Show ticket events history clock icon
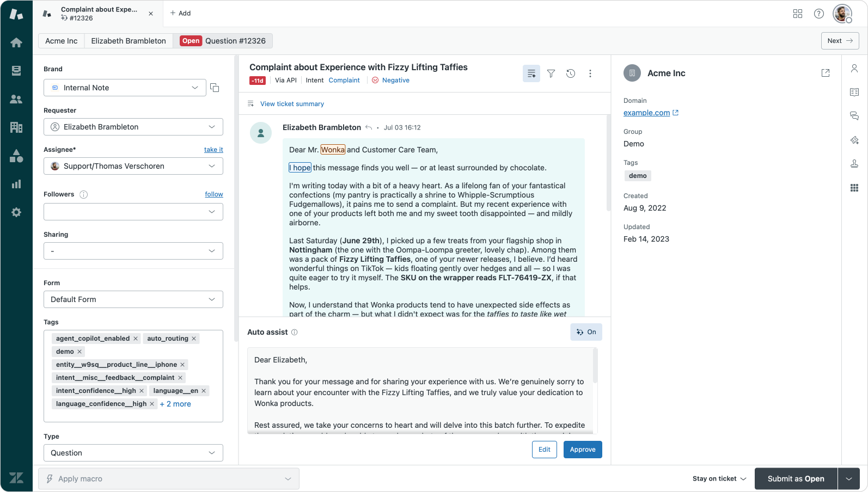The height and width of the screenshot is (492, 868). coord(571,73)
